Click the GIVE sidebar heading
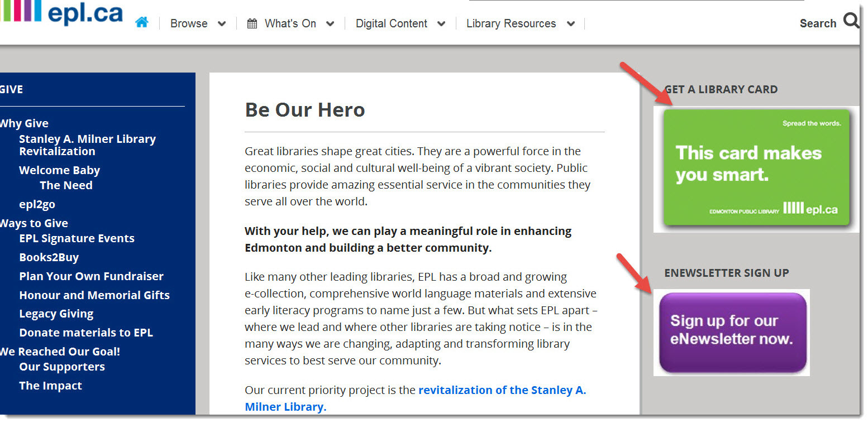This screenshot has height=423, width=868. [x=11, y=89]
